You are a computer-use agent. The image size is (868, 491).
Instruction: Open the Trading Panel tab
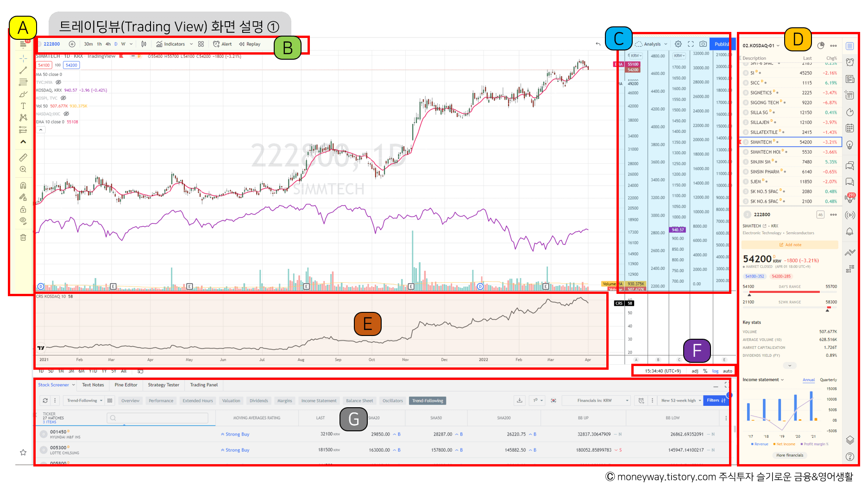(x=204, y=385)
